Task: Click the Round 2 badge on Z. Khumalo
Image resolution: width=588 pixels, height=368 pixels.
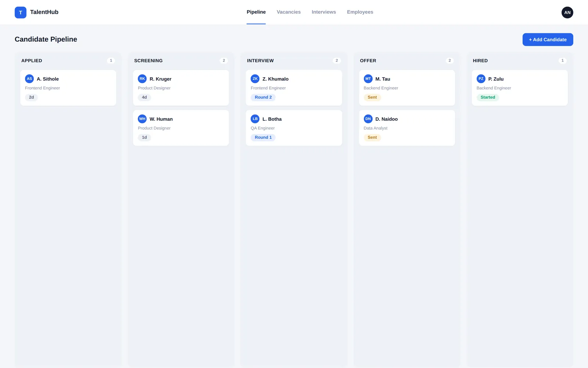Action: click(x=263, y=98)
